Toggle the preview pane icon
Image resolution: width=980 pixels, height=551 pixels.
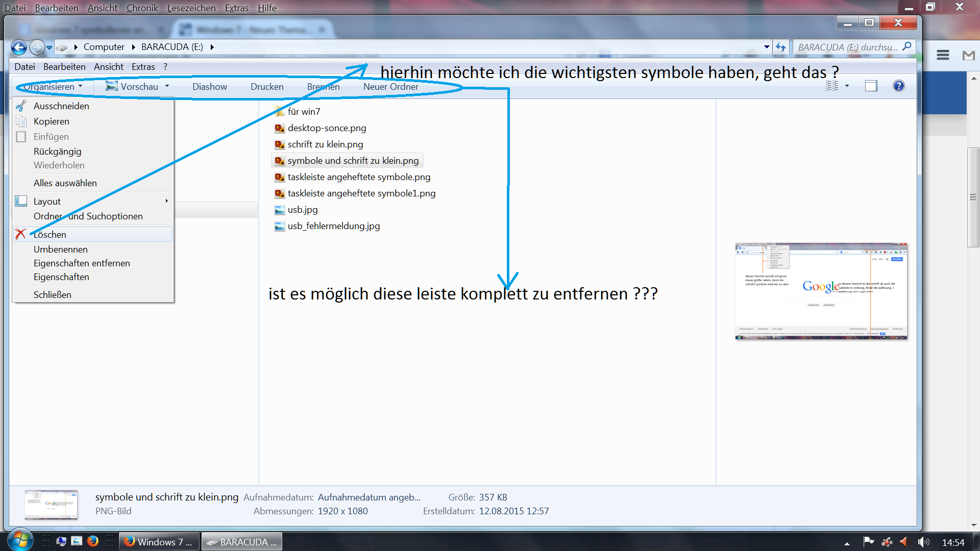coord(871,86)
